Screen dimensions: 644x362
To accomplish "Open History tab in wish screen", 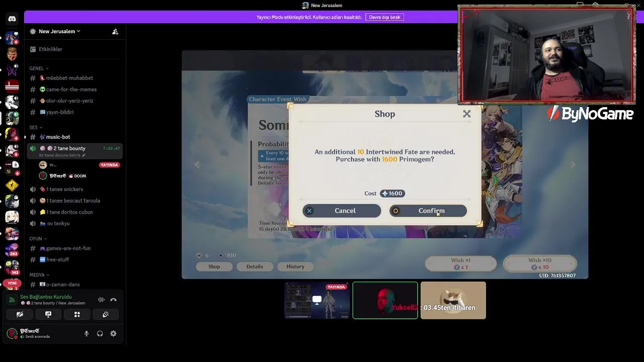I will (x=295, y=266).
